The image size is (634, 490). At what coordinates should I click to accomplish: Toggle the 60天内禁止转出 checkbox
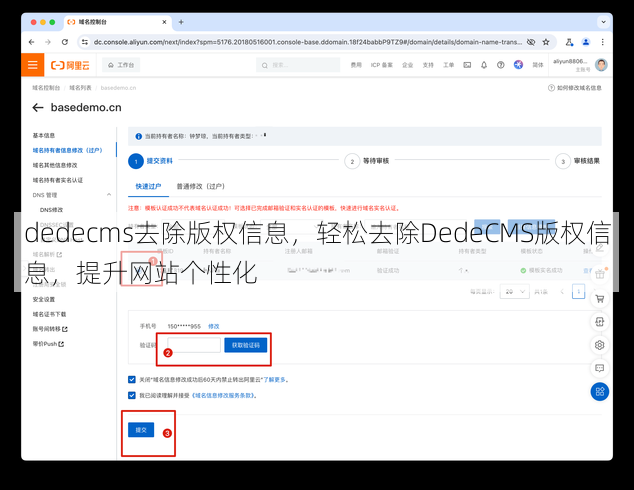pos(132,379)
